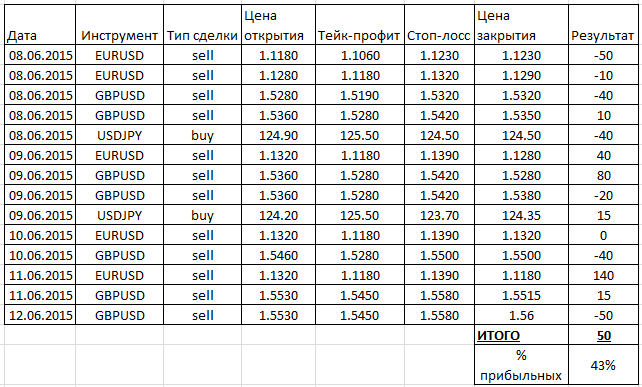642x387 pixels.
Task: Click the Тип сделки header cell
Action: 202,25
